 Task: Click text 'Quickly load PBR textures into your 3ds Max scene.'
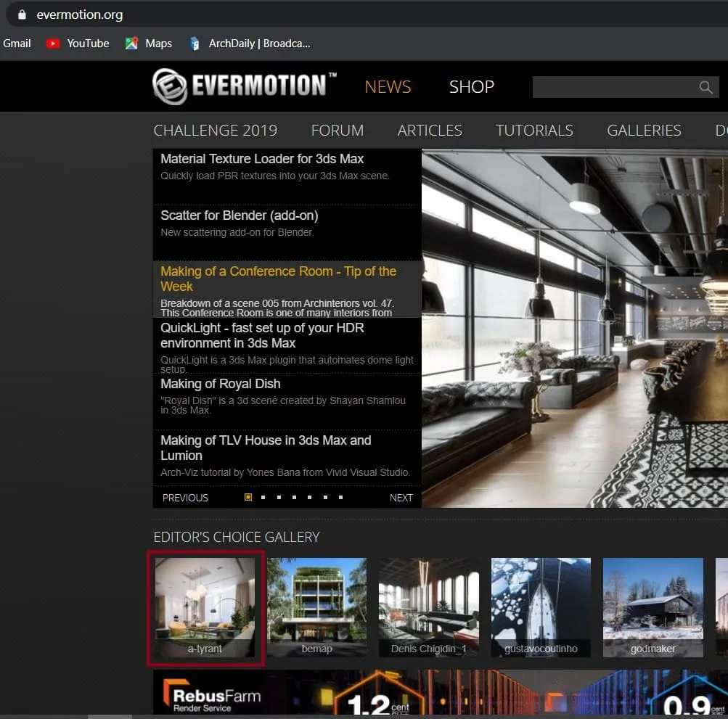pyautogui.click(x=275, y=176)
